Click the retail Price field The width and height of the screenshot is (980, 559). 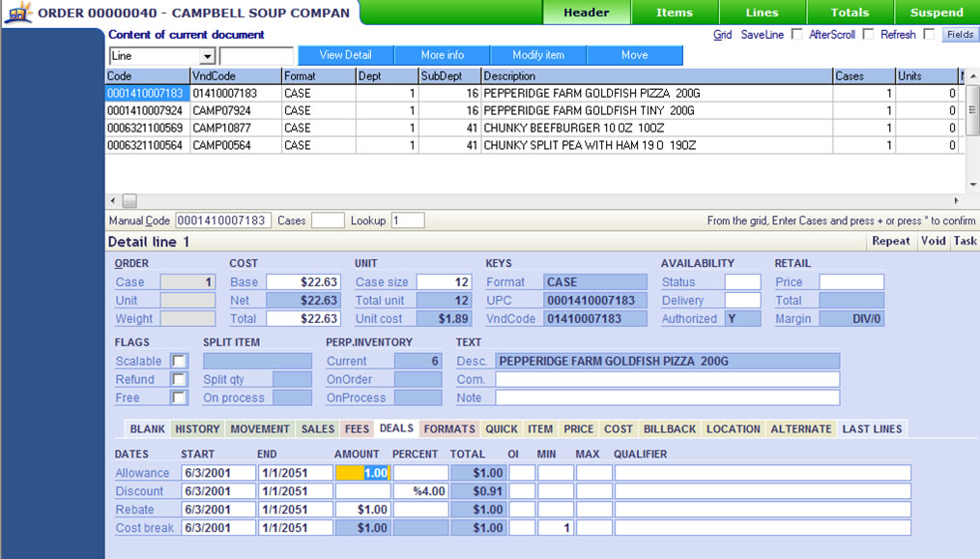[851, 282]
